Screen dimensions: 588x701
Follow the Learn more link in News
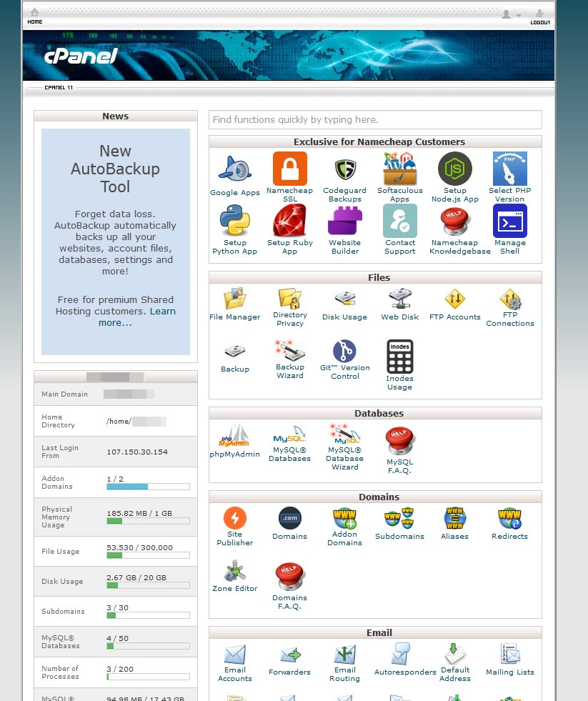coord(137,317)
